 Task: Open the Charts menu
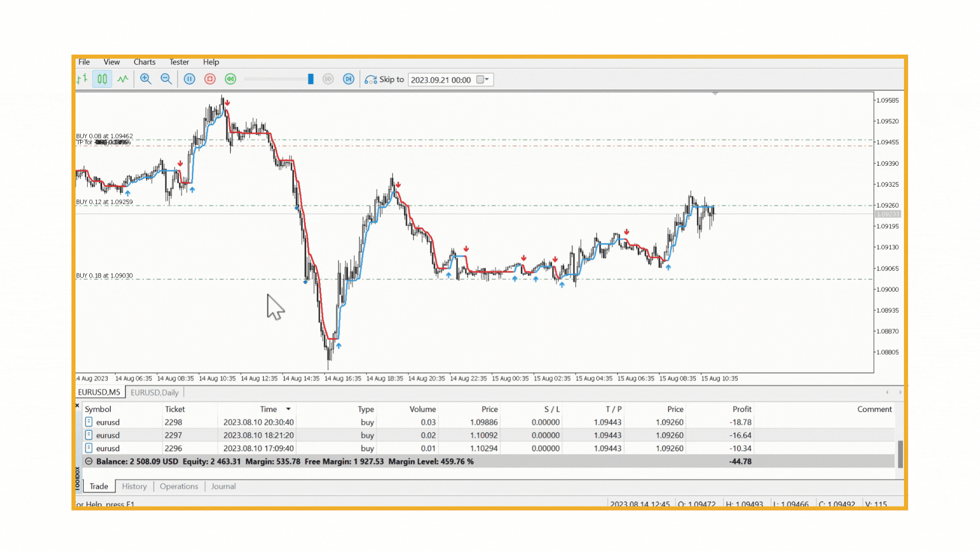(x=144, y=62)
